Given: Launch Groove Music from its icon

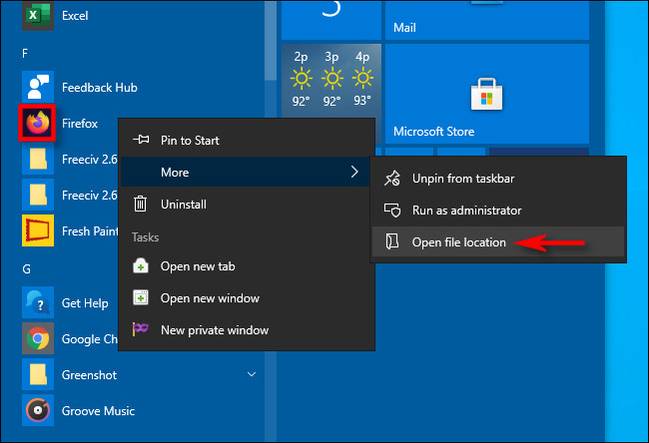Looking at the screenshot, I should 38,410.
